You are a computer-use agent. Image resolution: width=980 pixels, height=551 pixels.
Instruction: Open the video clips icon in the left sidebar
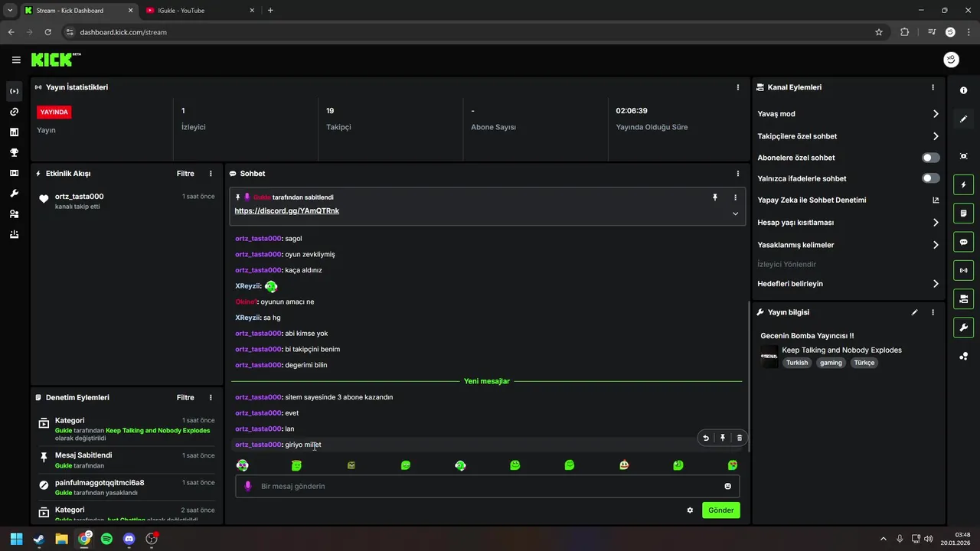coord(14,173)
